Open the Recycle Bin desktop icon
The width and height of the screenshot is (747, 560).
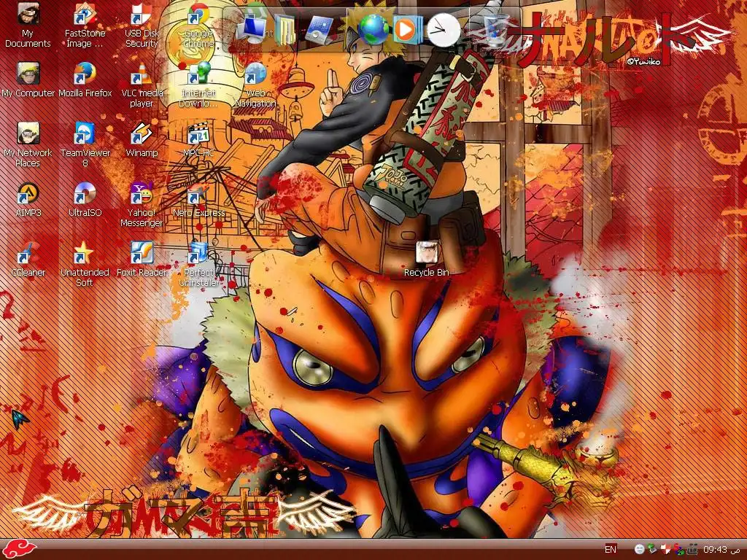pyautogui.click(x=426, y=259)
